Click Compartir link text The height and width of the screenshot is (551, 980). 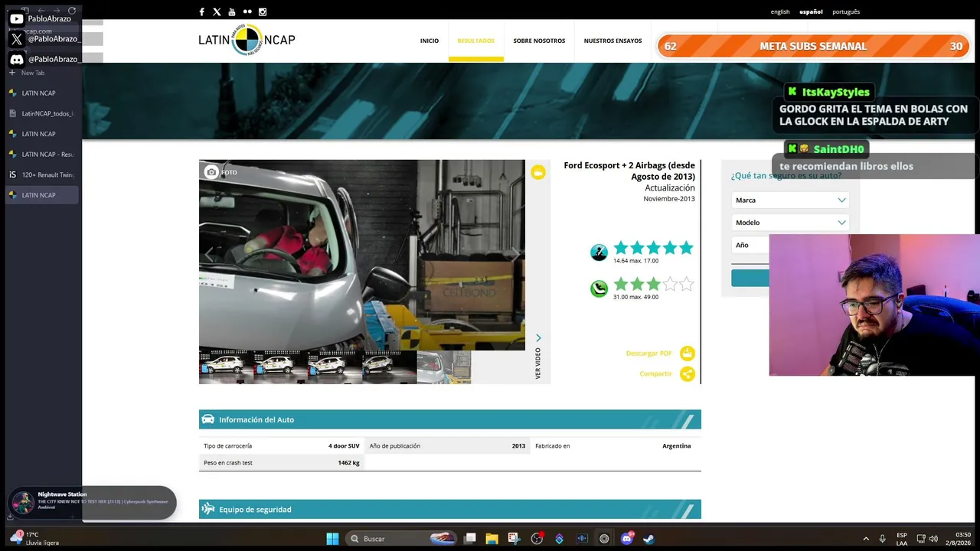655,374
